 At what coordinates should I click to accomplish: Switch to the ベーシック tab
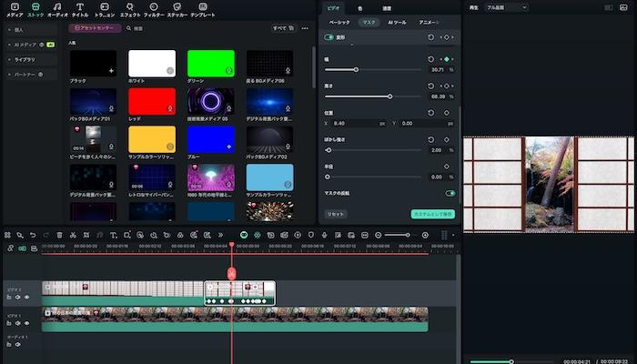click(x=339, y=21)
